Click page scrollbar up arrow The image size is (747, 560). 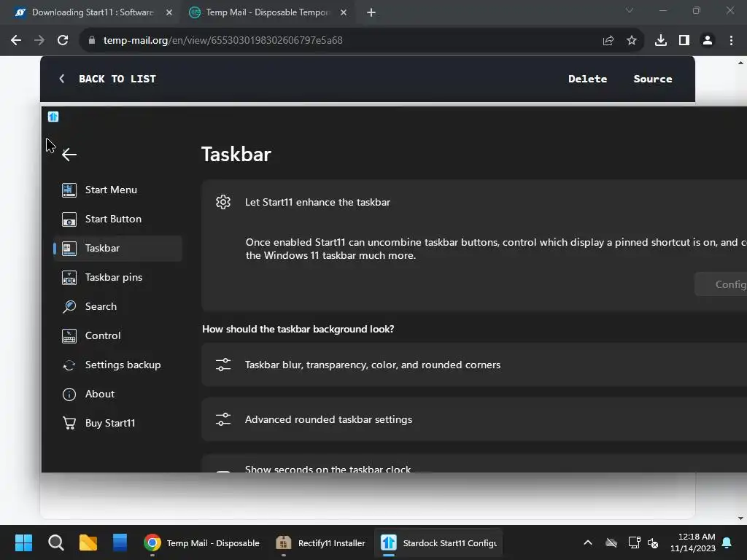point(740,63)
